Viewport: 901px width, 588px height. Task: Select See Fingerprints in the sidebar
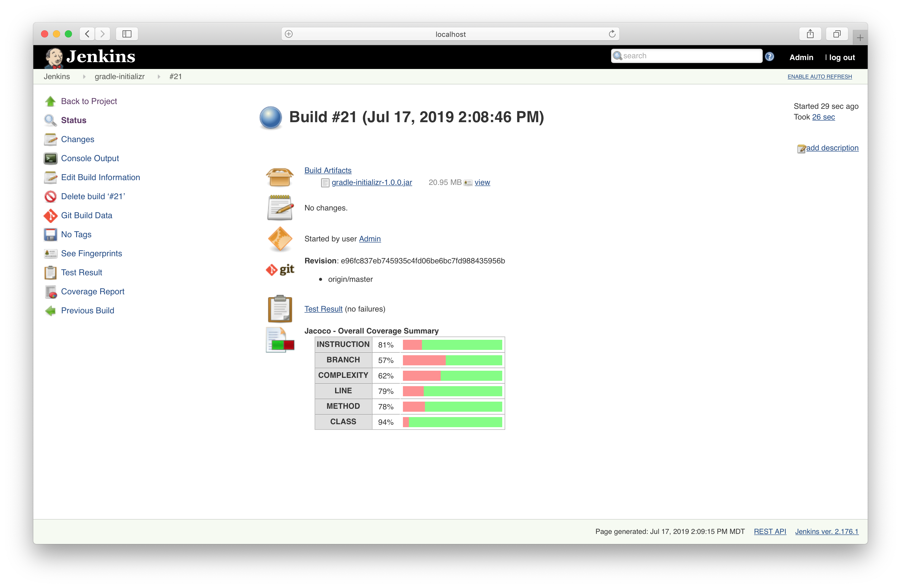click(91, 254)
